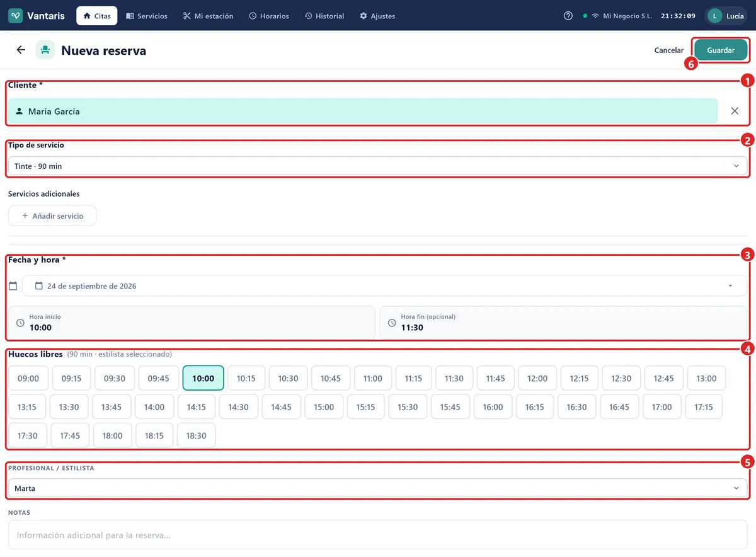The height and width of the screenshot is (557, 756).
Task: Select the 10:15 time slot
Action: tap(246, 378)
